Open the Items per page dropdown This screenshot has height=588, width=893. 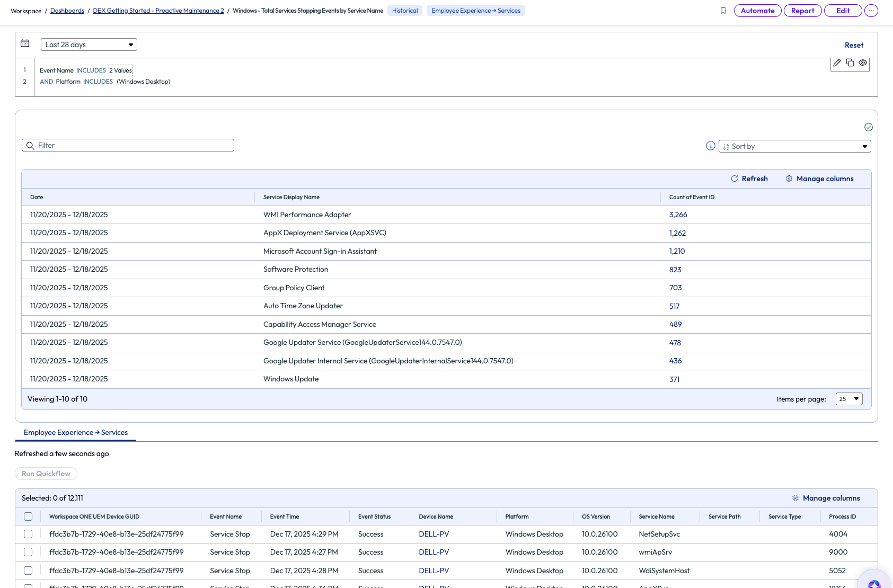tap(849, 399)
